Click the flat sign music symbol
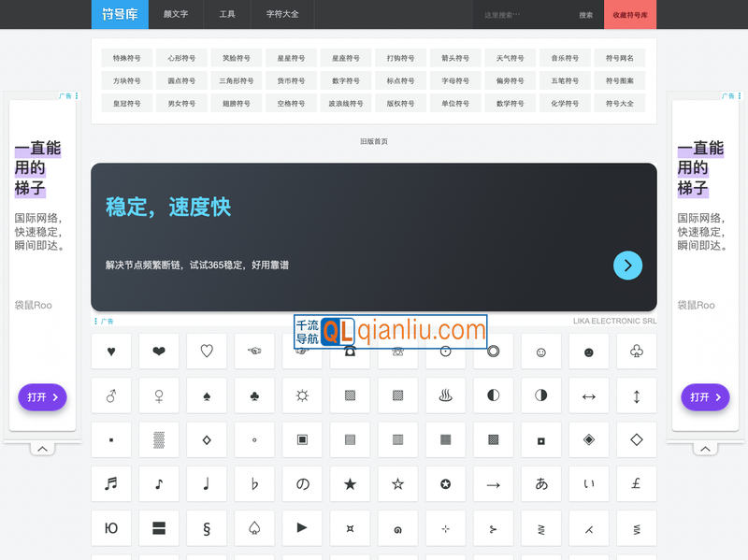This screenshot has height=560, width=748. click(254, 483)
